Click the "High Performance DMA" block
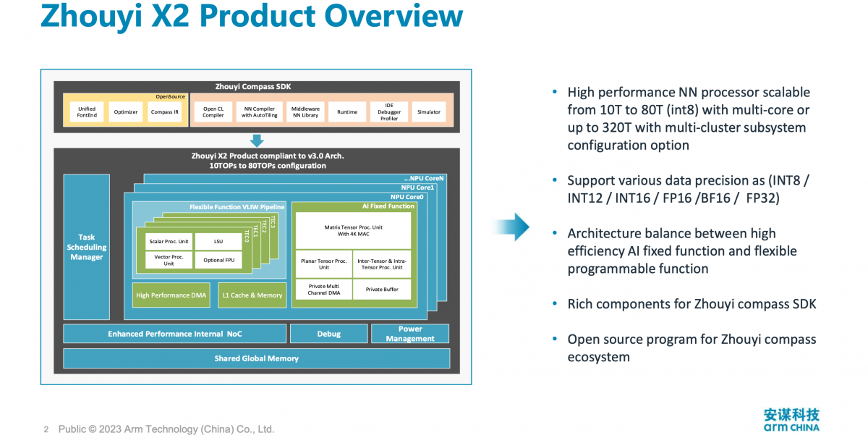Screen dimensions: 868x438 (x=171, y=295)
